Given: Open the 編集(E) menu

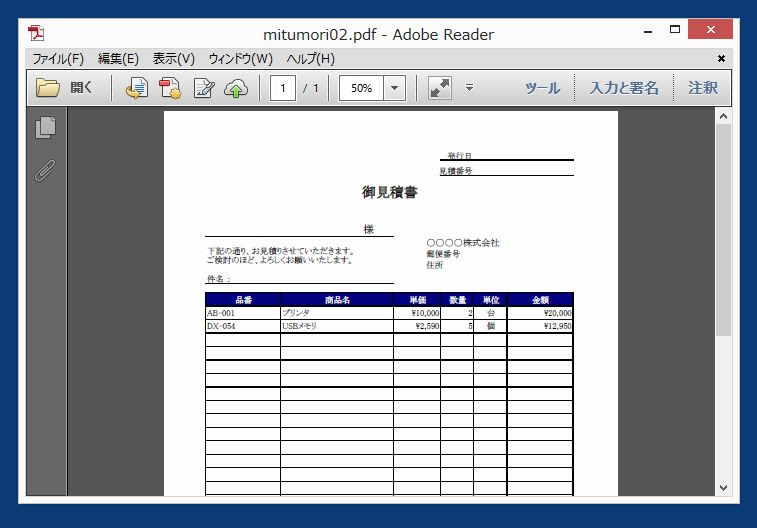Looking at the screenshot, I should pos(118,59).
